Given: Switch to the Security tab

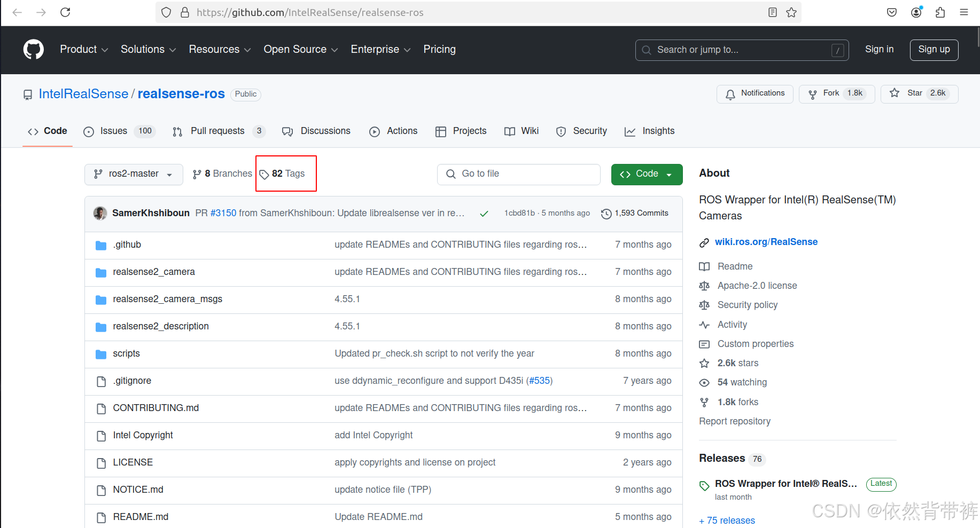Looking at the screenshot, I should (581, 131).
